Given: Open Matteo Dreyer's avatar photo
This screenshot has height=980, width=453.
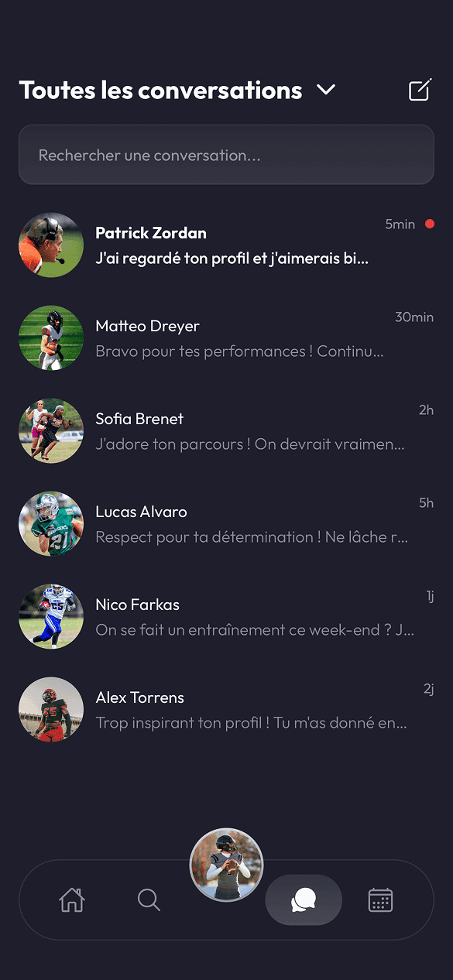Looking at the screenshot, I should [x=50, y=338].
